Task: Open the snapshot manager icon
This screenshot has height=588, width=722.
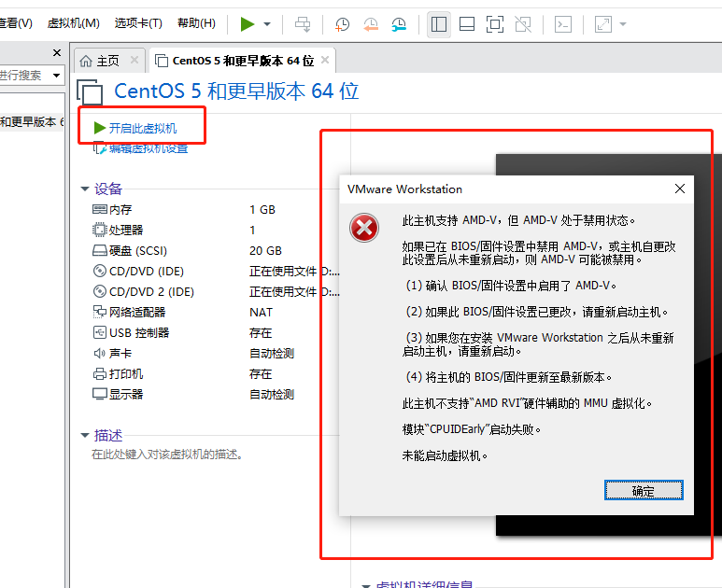Action: coord(399,24)
